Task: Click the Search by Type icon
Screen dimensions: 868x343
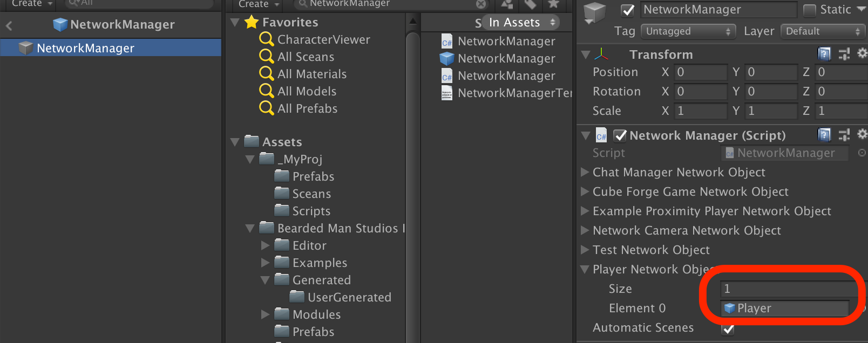Action: tap(507, 4)
